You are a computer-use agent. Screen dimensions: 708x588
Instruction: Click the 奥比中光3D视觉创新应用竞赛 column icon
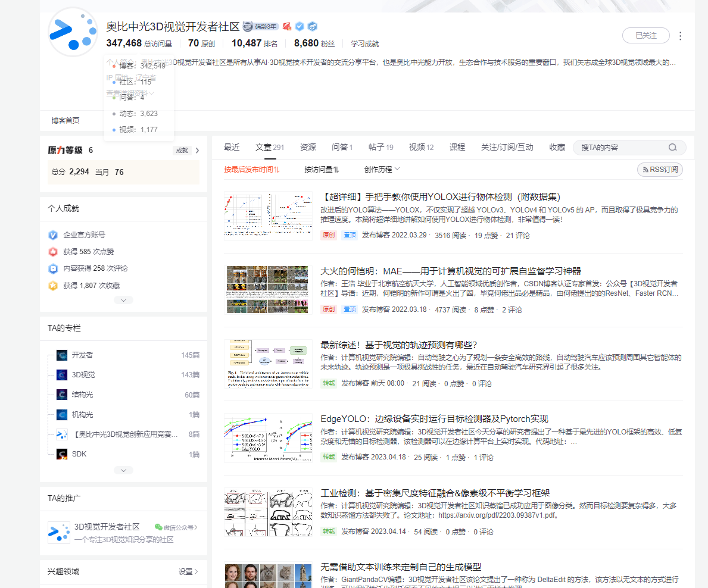(62, 434)
